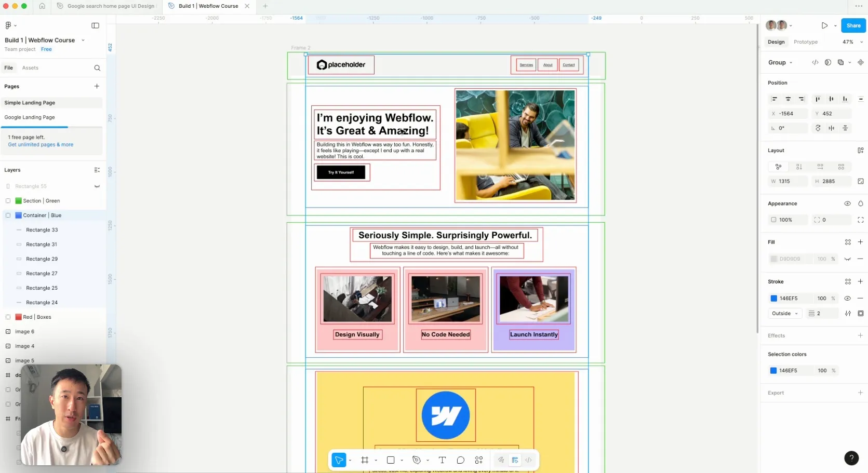The width and height of the screenshot is (868, 473).
Task: Toggle visibility eye in Appearance section
Action: point(847,204)
